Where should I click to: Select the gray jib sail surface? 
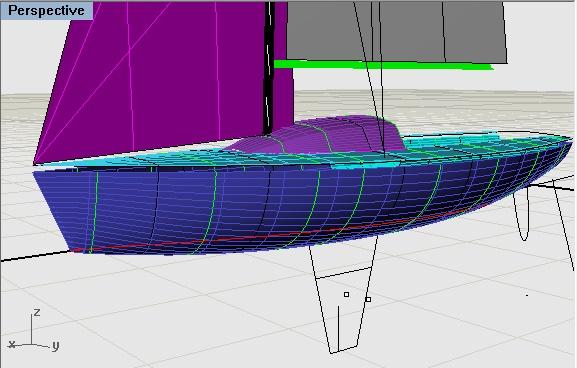(x=397, y=31)
